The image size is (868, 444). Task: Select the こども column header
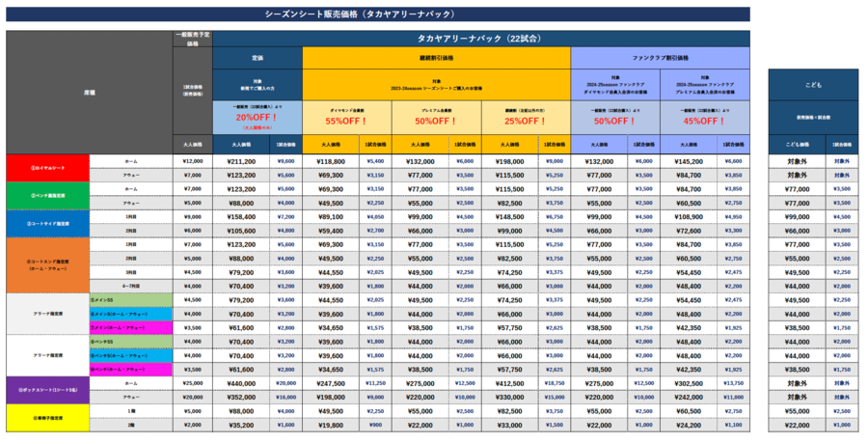pyautogui.click(x=812, y=85)
